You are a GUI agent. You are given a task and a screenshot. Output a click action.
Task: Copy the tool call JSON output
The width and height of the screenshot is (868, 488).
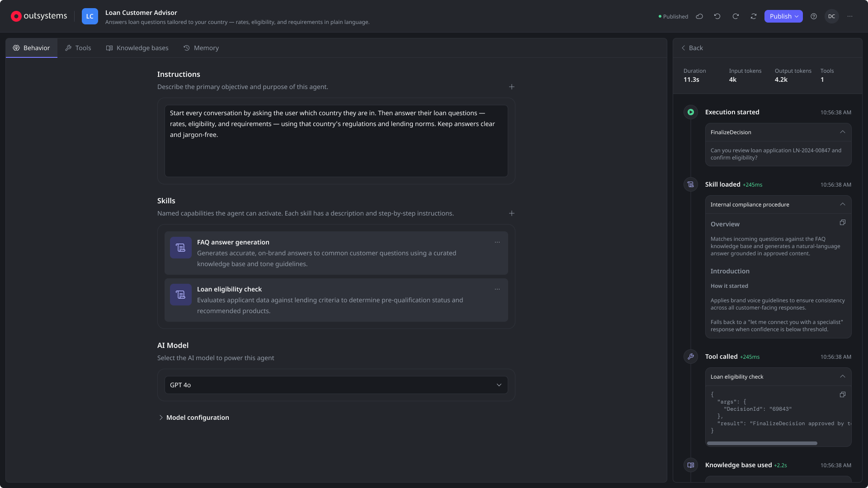pos(843,395)
